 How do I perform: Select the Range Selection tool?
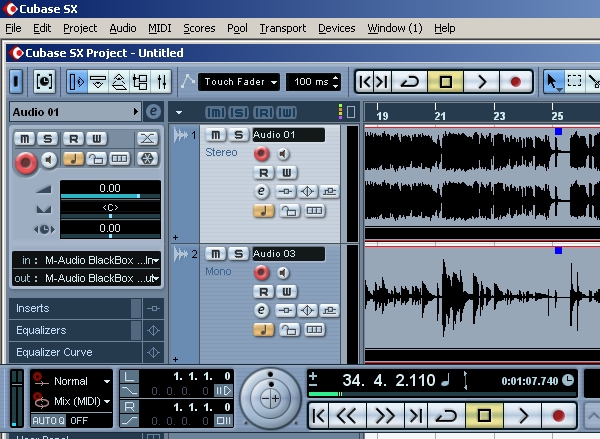pos(574,82)
